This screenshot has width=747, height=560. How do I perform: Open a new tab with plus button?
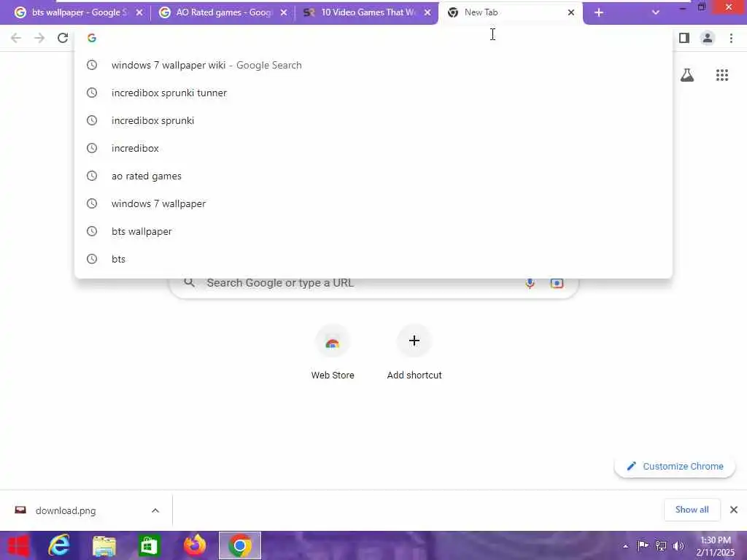(x=599, y=13)
